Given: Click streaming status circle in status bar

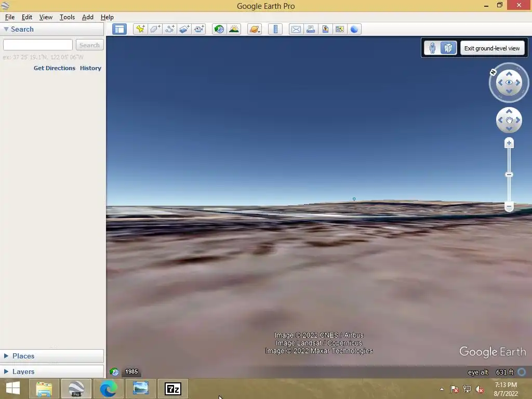Looking at the screenshot, I should tap(522, 372).
